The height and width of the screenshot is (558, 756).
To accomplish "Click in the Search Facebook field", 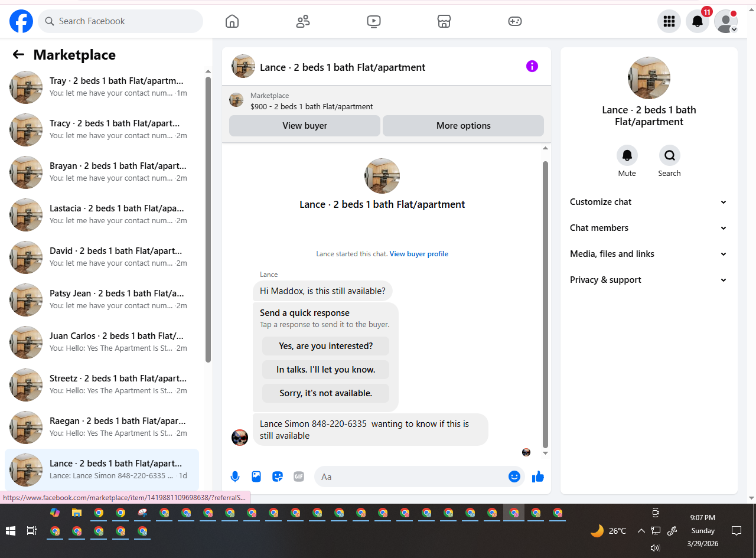I will click(120, 21).
